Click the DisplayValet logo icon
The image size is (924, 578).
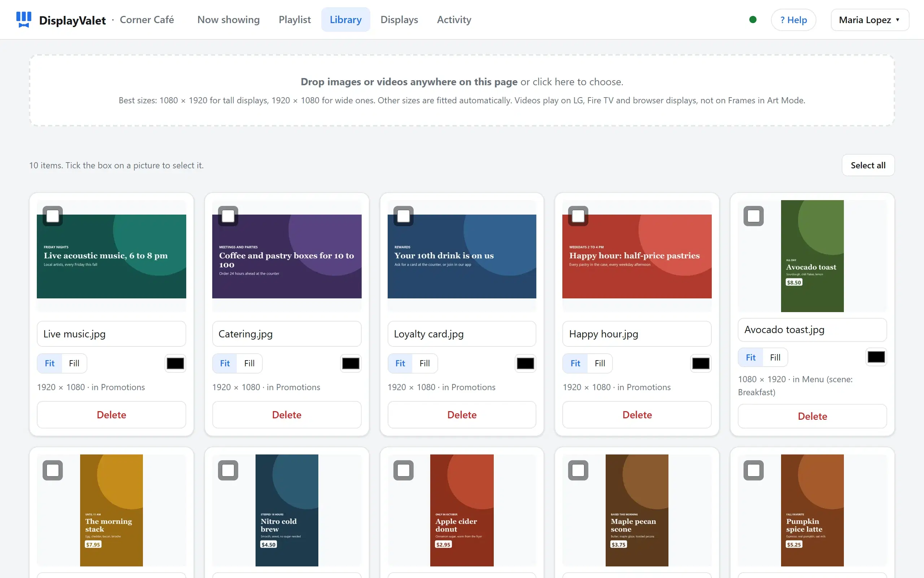coord(24,20)
